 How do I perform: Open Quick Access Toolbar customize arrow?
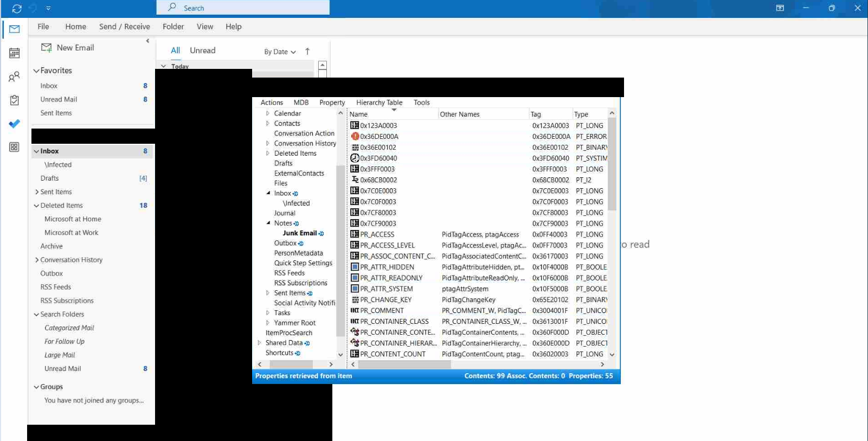coord(48,9)
